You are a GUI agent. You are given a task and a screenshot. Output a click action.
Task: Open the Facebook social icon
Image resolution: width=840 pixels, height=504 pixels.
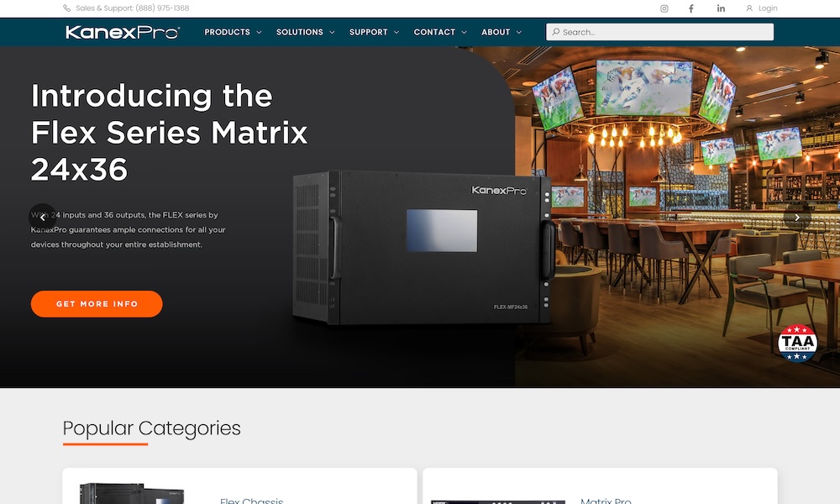[691, 8]
